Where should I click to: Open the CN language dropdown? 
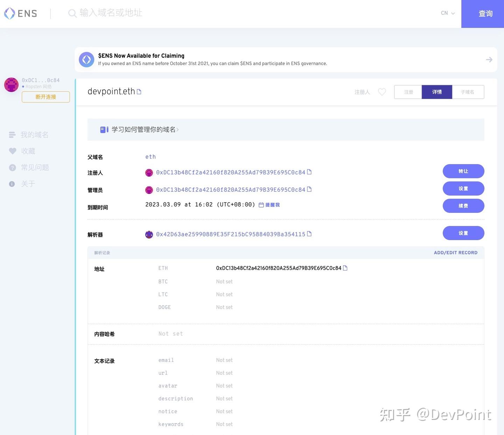pos(448,13)
